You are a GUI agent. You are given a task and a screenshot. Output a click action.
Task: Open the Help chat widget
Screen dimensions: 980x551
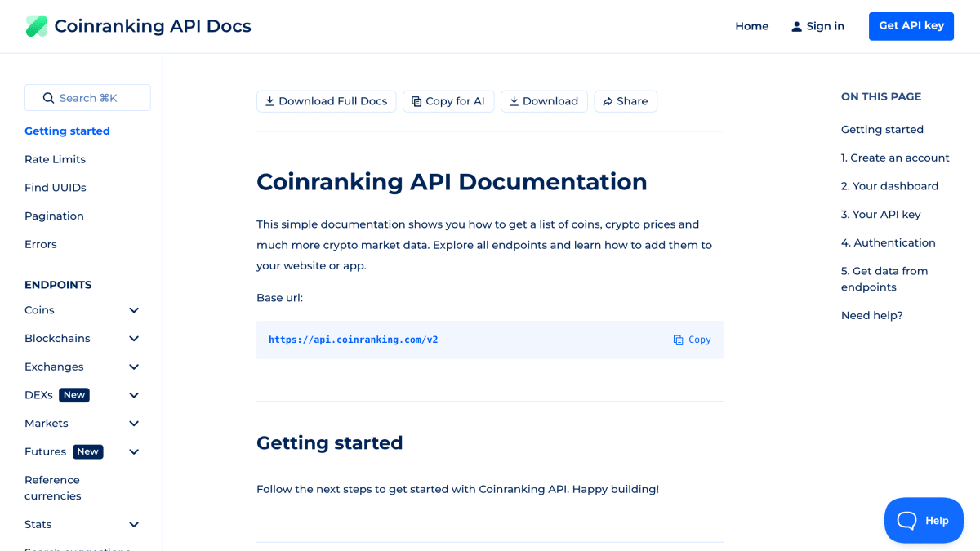click(x=924, y=520)
